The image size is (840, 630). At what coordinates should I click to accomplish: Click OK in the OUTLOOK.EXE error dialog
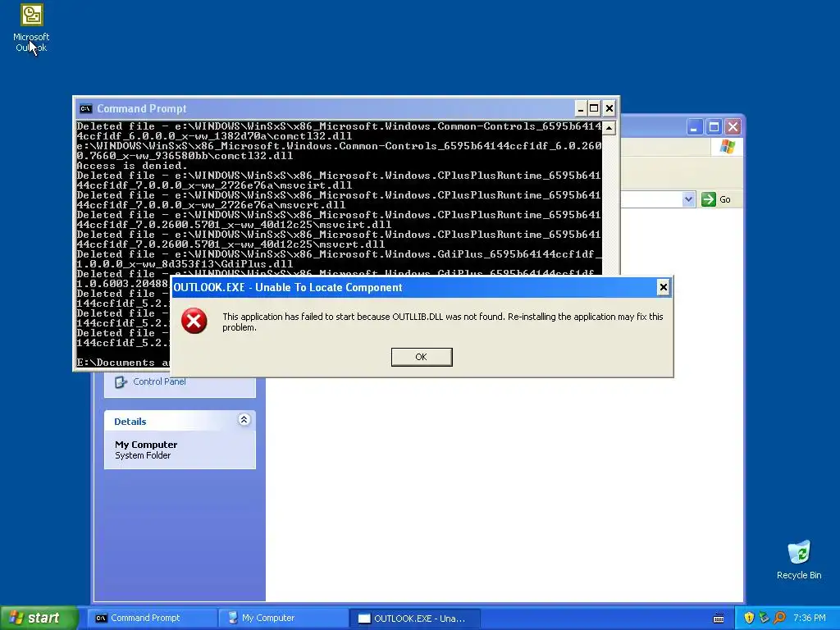pos(422,357)
